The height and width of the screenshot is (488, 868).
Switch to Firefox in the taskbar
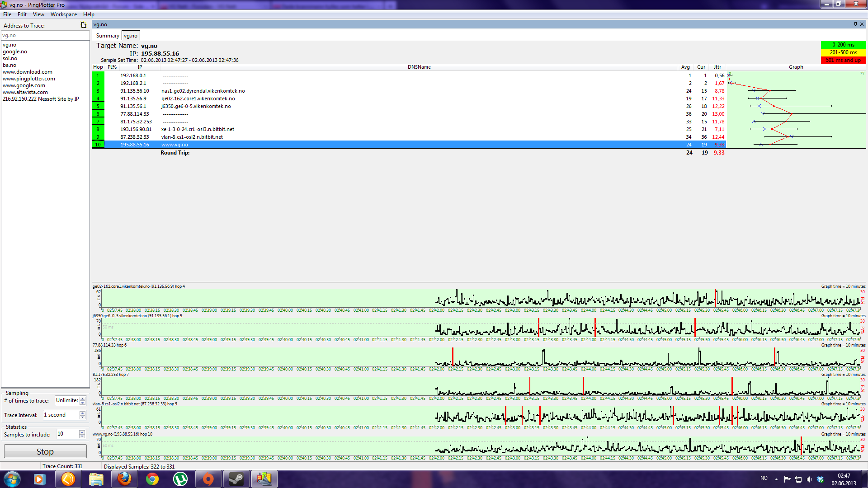coord(124,479)
